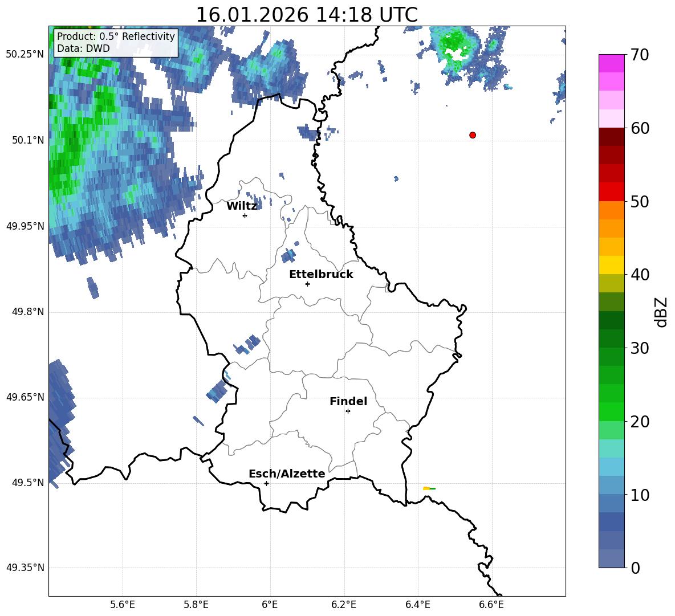Click the magenta top segment of colorbar
675x616 pixels.
pos(611,64)
